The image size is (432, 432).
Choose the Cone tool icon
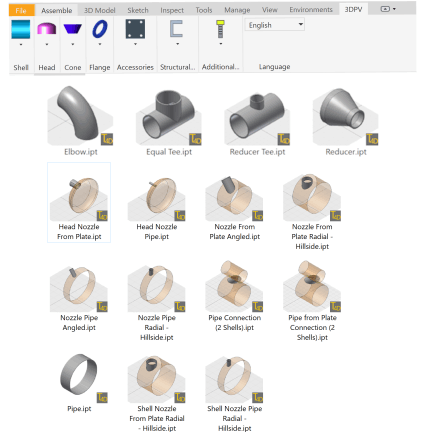coord(73,29)
